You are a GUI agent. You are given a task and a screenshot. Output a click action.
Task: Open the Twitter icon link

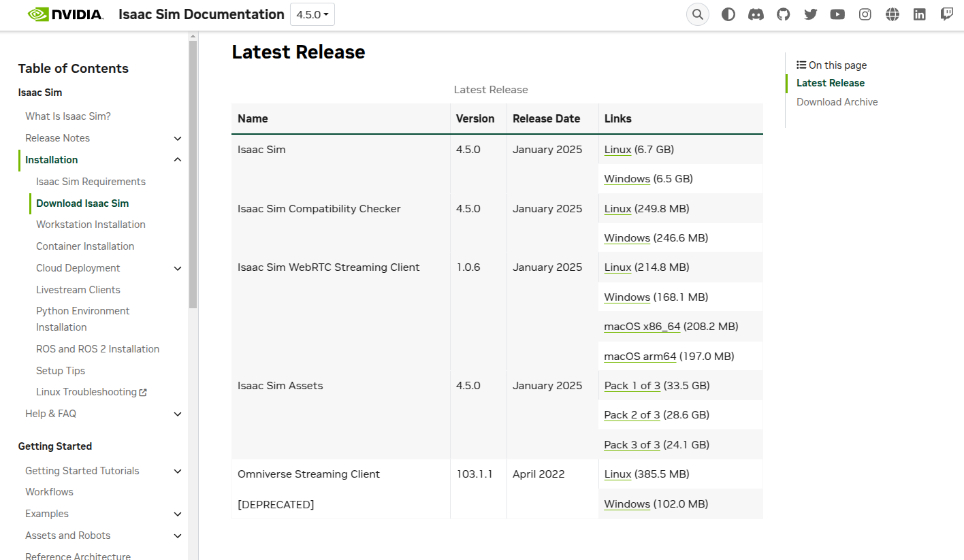point(810,14)
